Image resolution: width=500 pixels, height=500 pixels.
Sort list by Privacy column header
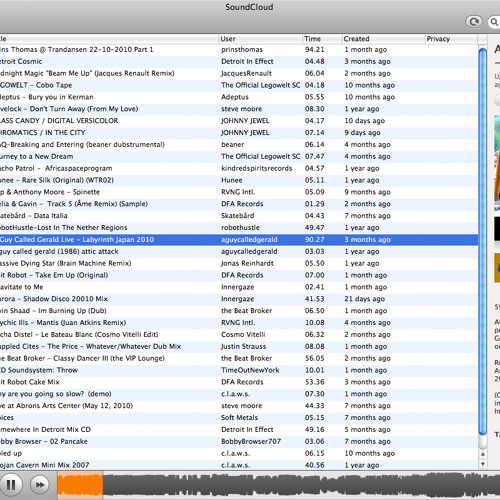451,39
